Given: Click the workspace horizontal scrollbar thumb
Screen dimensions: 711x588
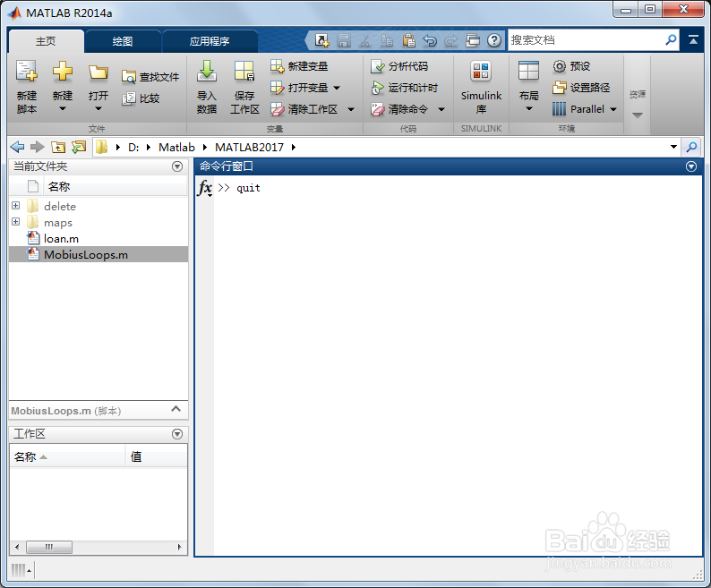Looking at the screenshot, I should (49, 547).
